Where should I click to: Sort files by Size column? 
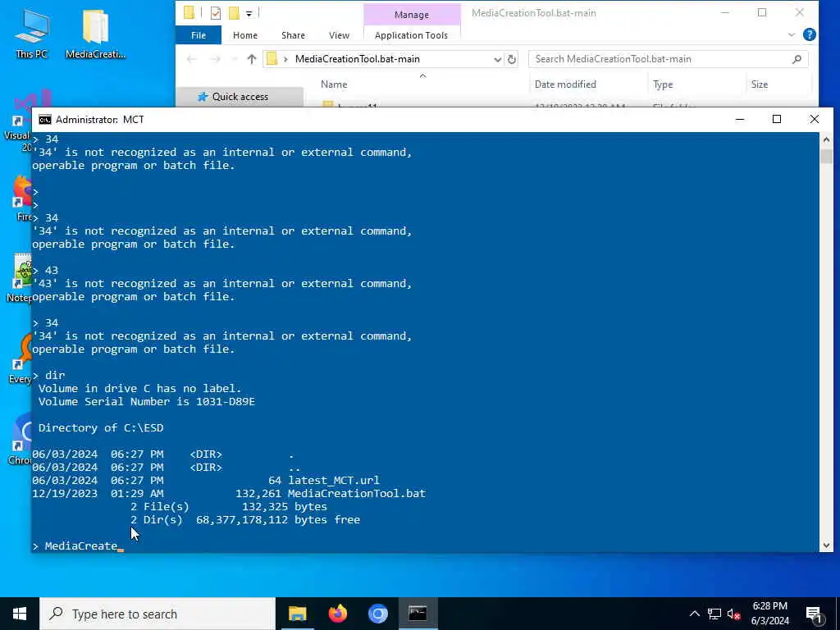[759, 84]
